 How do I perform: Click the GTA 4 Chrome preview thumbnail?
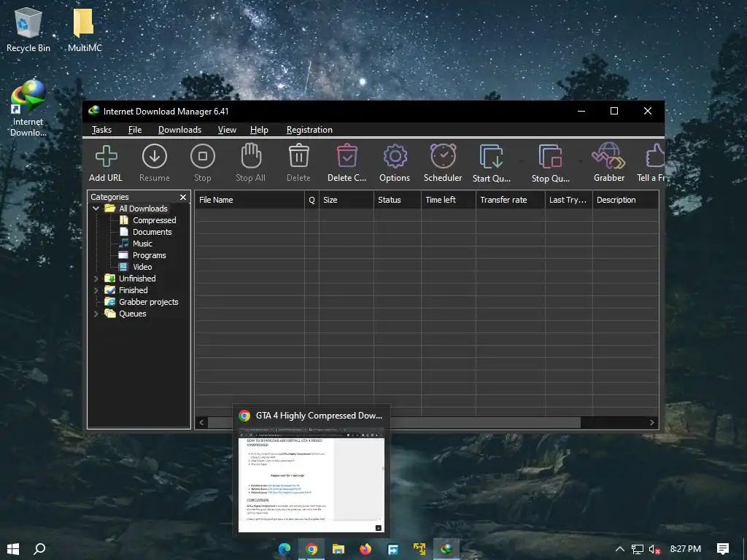coord(311,480)
